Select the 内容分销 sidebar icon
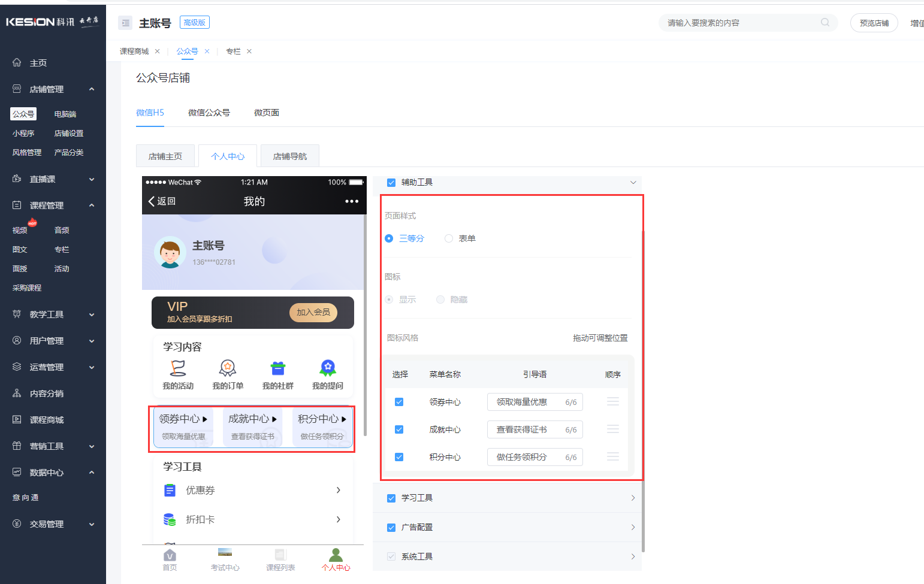 (16, 393)
